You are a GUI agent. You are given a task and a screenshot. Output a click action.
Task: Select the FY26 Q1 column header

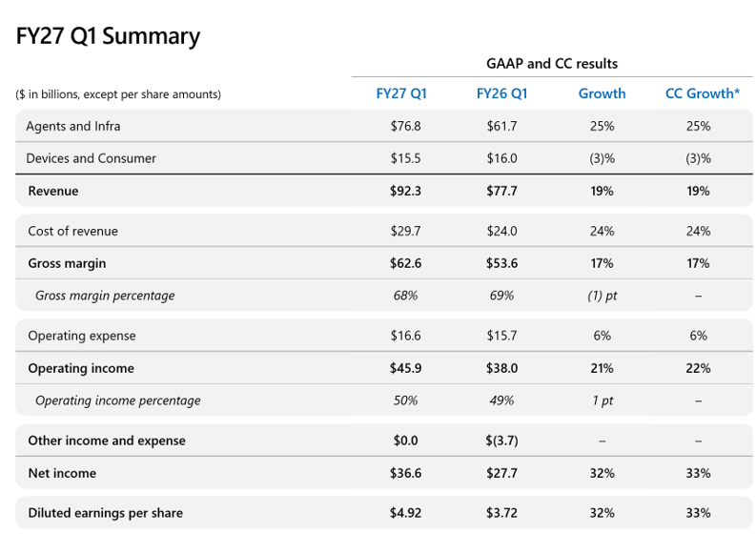(501, 93)
